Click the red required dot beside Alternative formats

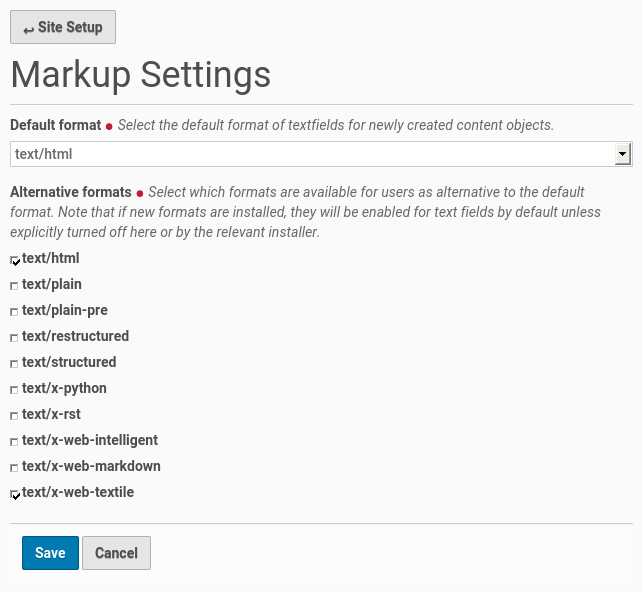[x=140, y=193]
